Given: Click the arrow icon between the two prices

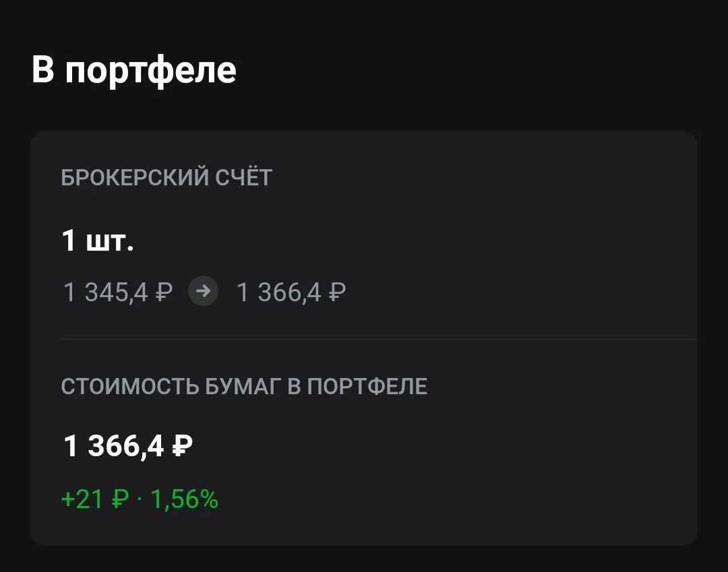Looking at the screenshot, I should pos(203,291).
